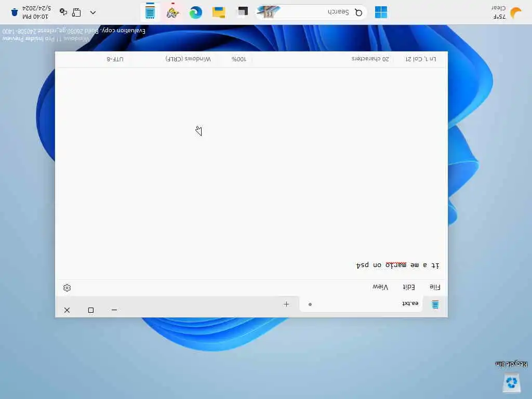
Task: Select the ea.txt tab
Action: click(361, 303)
